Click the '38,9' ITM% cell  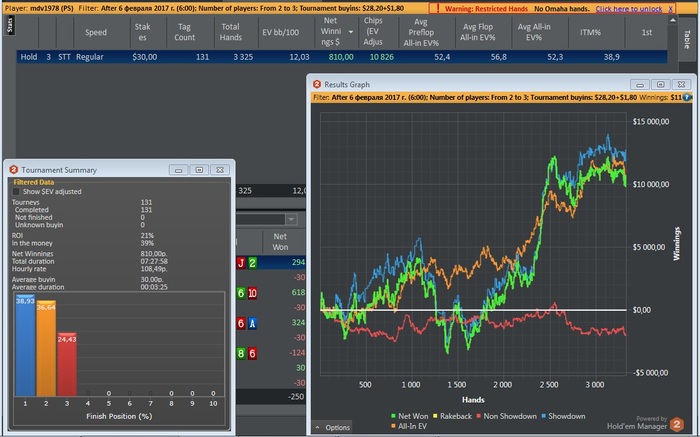(x=611, y=57)
